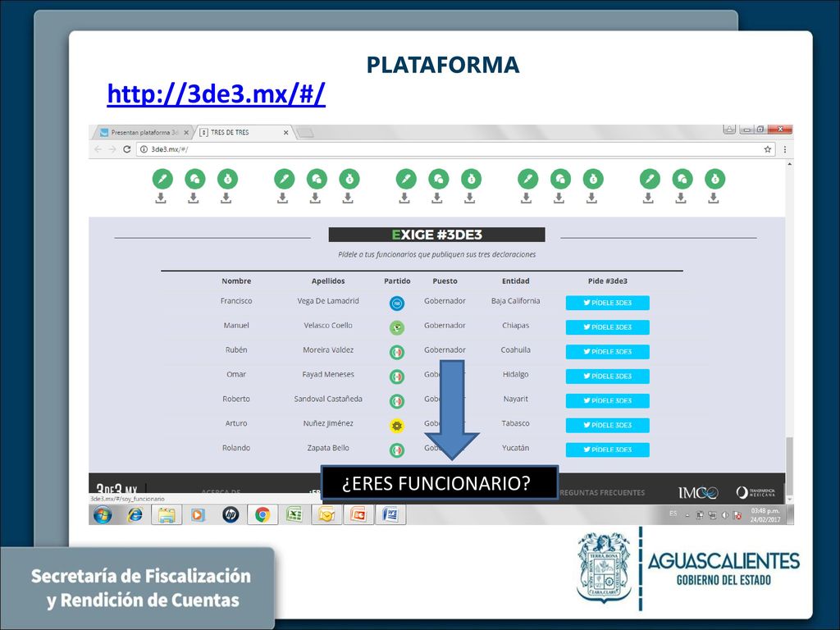Click the site info icon beside 3de3.mx

click(144, 149)
